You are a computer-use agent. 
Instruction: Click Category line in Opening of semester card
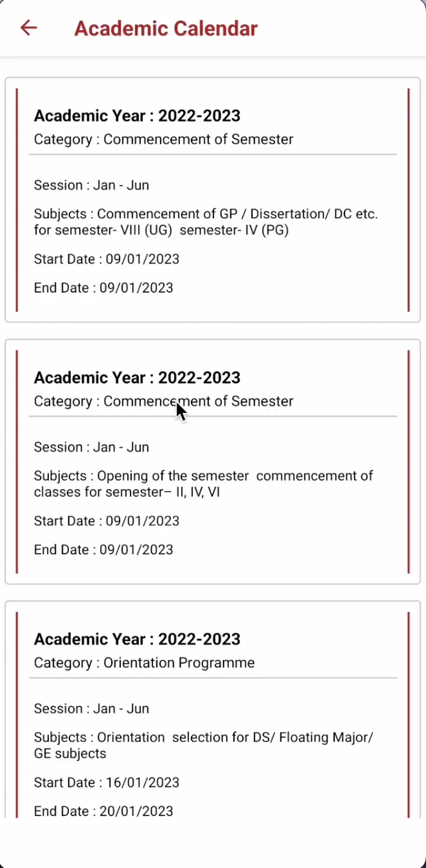pos(163,401)
